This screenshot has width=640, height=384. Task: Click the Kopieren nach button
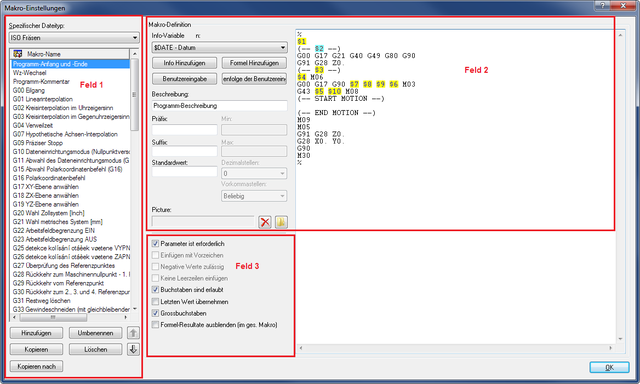pyautogui.click(x=36, y=366)
